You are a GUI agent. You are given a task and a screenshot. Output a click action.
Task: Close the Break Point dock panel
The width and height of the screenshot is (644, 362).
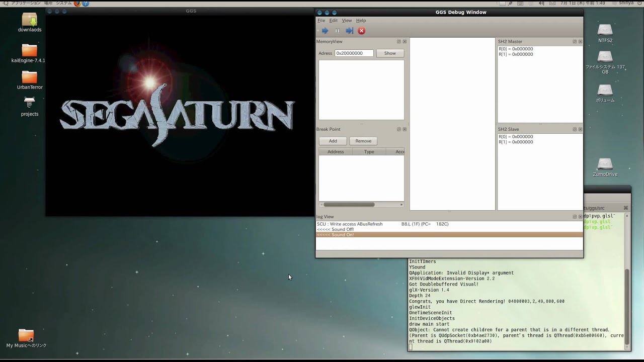point(405,129)
